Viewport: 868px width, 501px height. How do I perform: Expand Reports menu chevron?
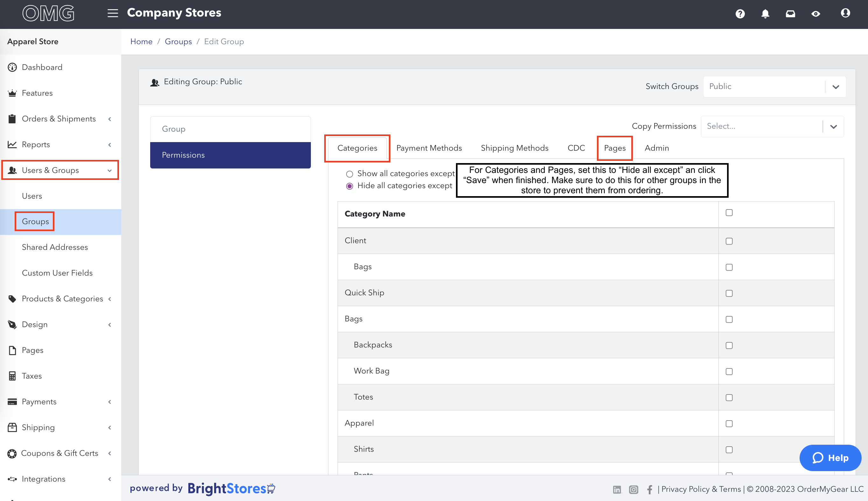pyautogui.click(x=110, y=145)
